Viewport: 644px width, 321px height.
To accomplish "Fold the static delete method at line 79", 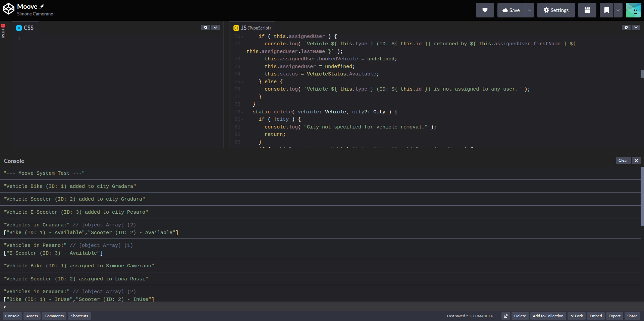I will 243,112.
